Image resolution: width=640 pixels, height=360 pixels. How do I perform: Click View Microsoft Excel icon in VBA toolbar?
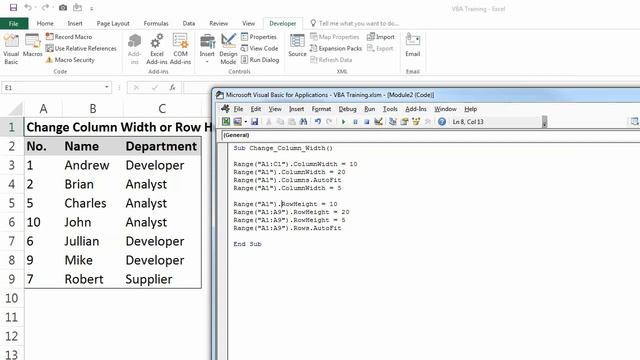pyautogui.click(x=226, y=122)
